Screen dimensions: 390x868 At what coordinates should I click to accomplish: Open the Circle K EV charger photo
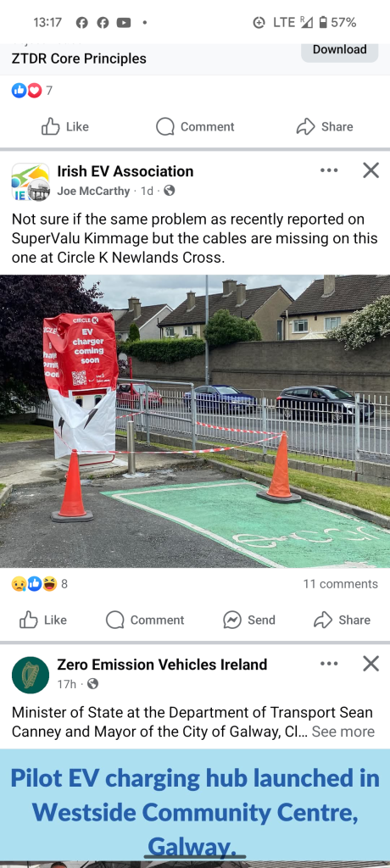(195, 421)
